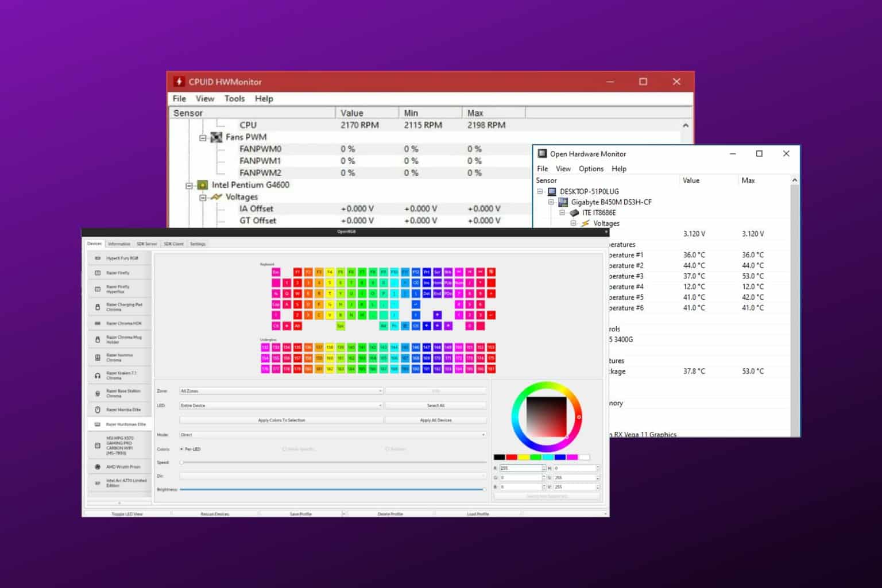Click the Razer Nommo Chroma speaker icon
The height and width of the screenshot is (588, 882).
click(98, 357)
